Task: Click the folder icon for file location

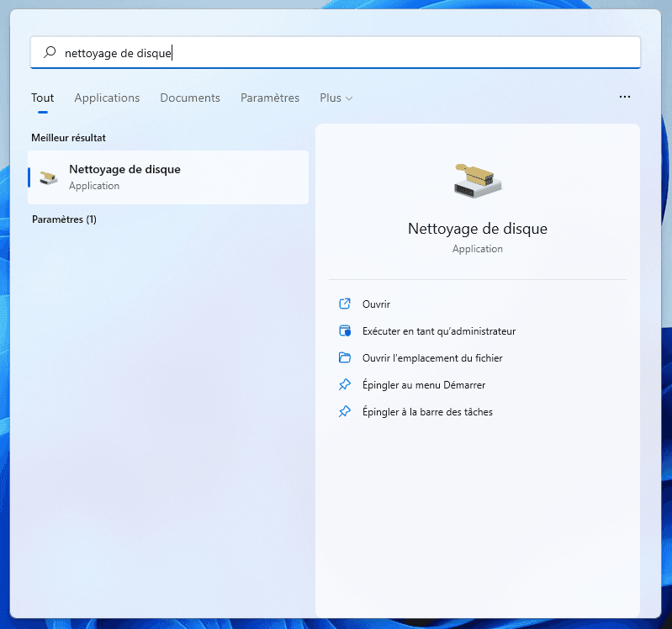Action: click(x=344, y=358)
